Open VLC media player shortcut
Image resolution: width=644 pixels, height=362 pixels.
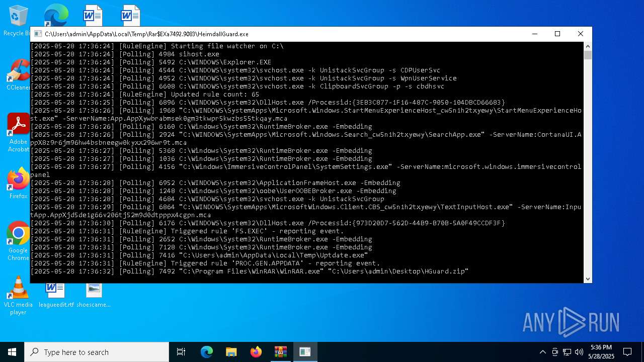[x=18, y=296]
